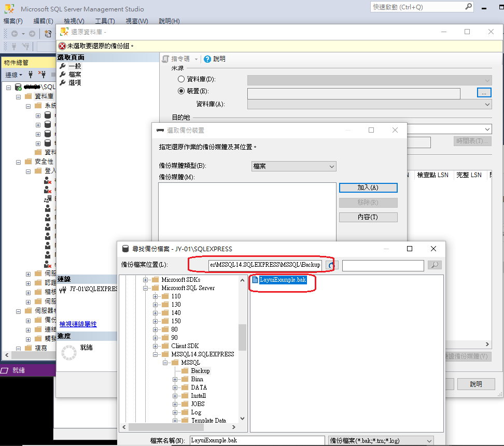This screenshot has height=446, width=504.
Task: Click the Object Explorer horizontal scrollbar left arrow
Action: [x=7, y=355]
